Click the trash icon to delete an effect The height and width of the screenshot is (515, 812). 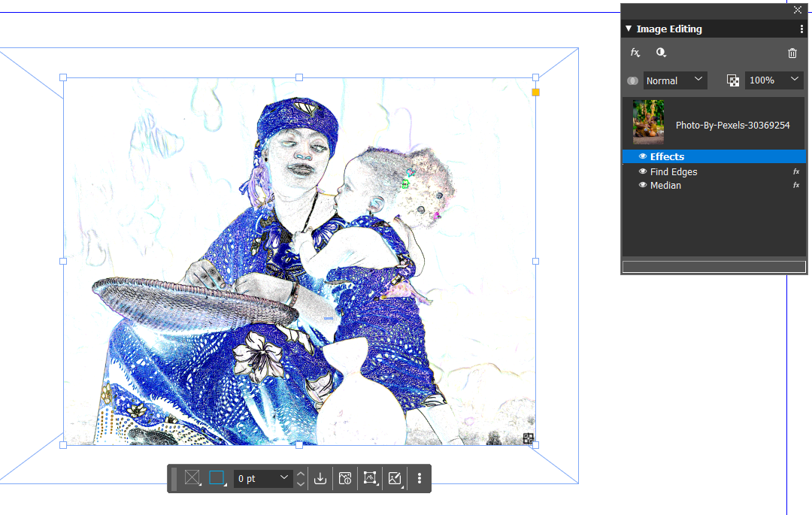tap(792, 53)
